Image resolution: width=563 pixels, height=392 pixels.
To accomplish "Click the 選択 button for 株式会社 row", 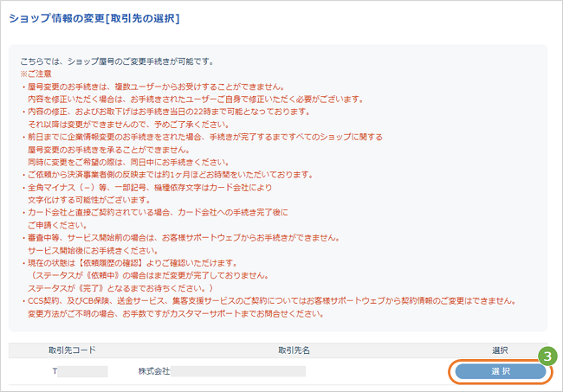I will (x=500, y=371).
